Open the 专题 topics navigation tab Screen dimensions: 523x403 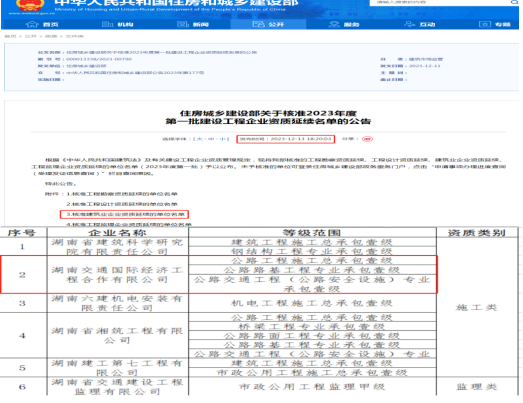(495, 24)
